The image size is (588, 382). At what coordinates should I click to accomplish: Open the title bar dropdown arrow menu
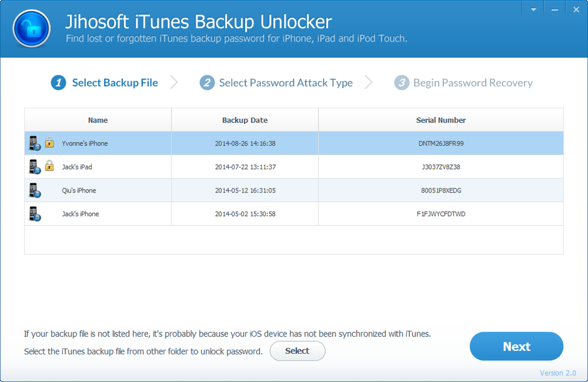(533, 10)
